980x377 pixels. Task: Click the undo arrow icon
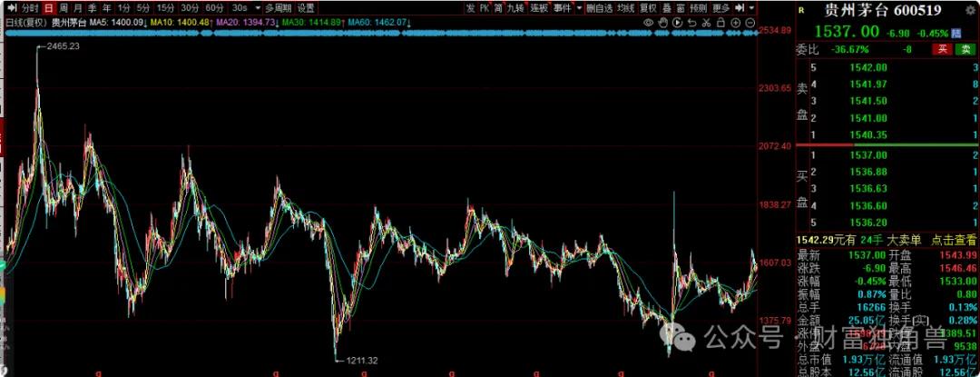pyautogui.click(x=691, y=23)
